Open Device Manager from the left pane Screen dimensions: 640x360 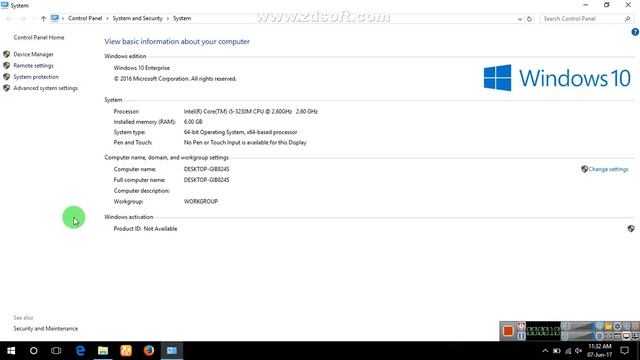pyautogui.click(x=33, y=54)
